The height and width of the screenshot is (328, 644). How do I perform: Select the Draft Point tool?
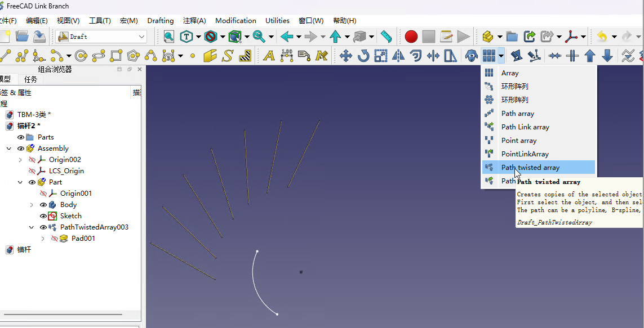(x=193, y=56)
